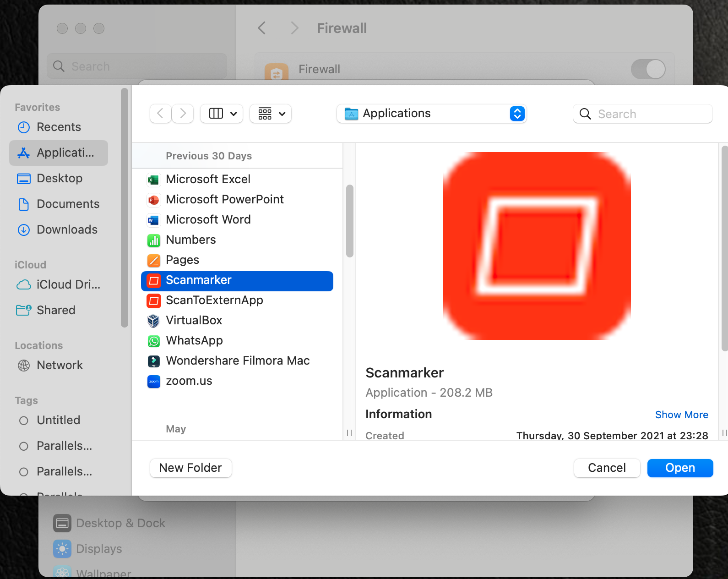Click the Documents sidebar icon
Screen dimensions: 728x579
[x=23, y=204]
